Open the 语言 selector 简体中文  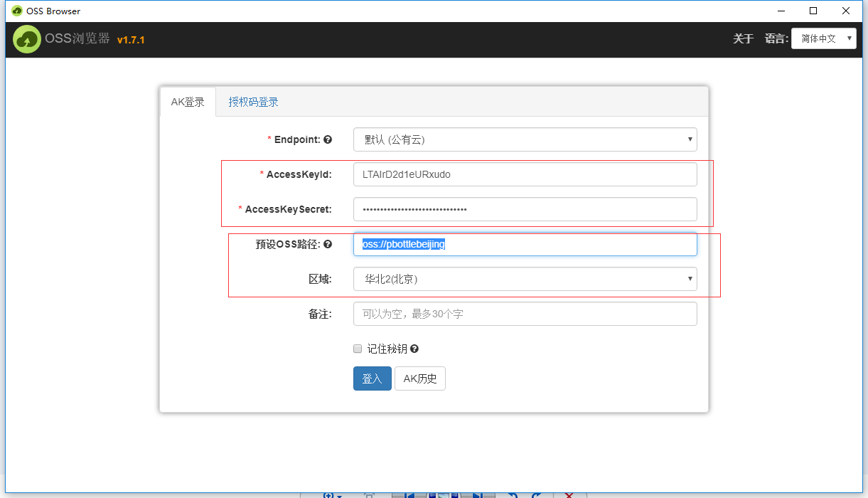[x=824, y=38]
